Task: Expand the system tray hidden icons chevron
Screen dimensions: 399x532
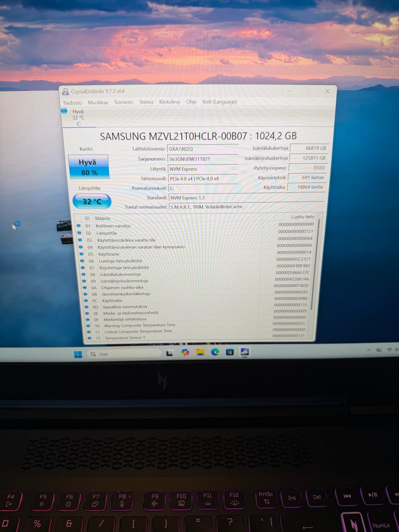Action: tap(368, 350)
